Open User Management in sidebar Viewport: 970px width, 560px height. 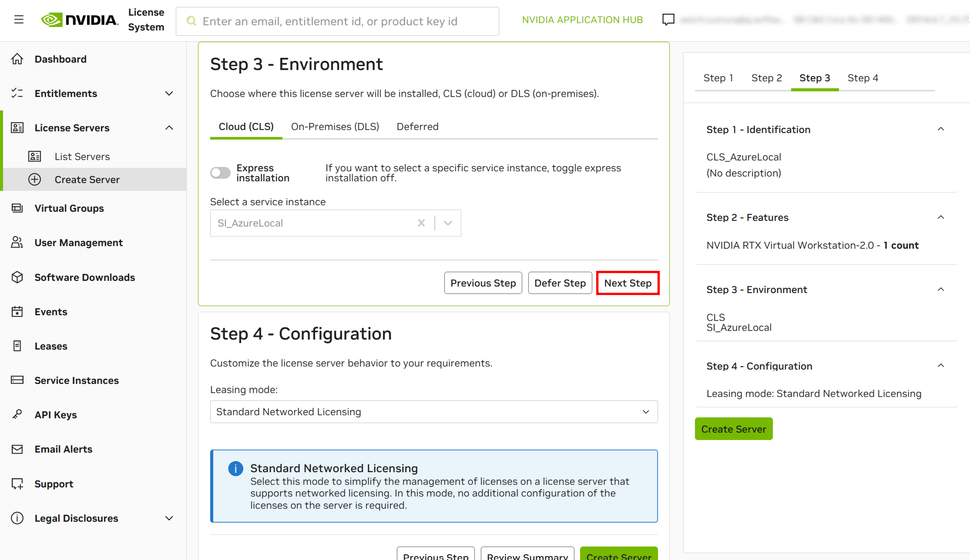point(79,243)
